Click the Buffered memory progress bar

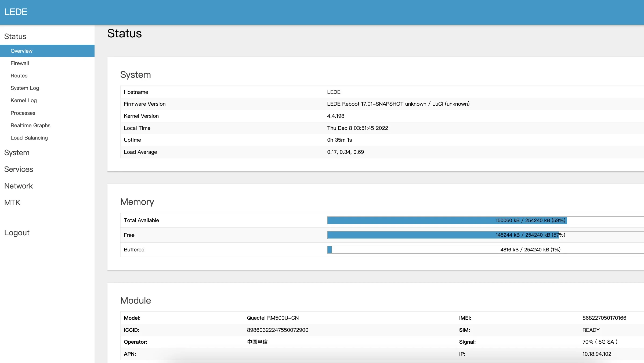tap(486, 250)
